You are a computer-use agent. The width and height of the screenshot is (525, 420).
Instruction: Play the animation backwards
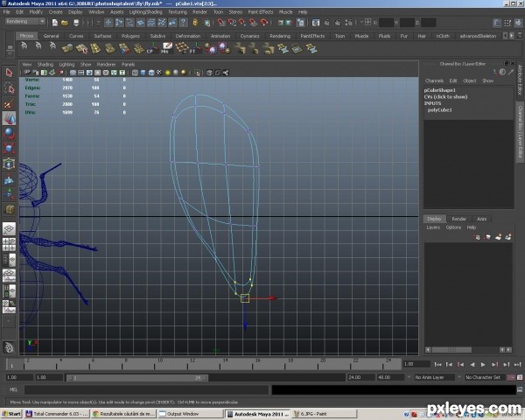(x=472, y=364)
